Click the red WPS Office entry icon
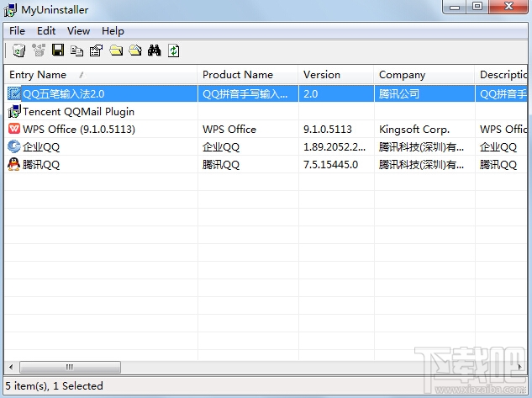 click(14, 129)
